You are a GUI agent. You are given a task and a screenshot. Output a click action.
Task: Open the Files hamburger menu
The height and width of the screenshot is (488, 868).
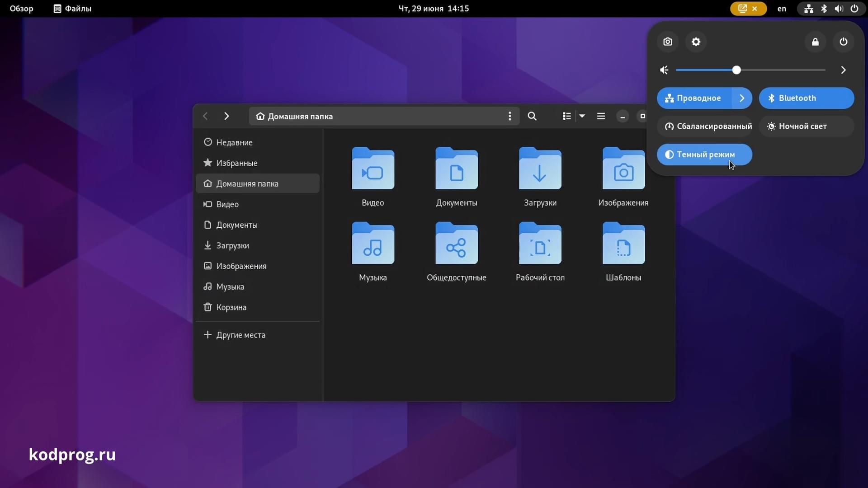[x=601, y=116]
